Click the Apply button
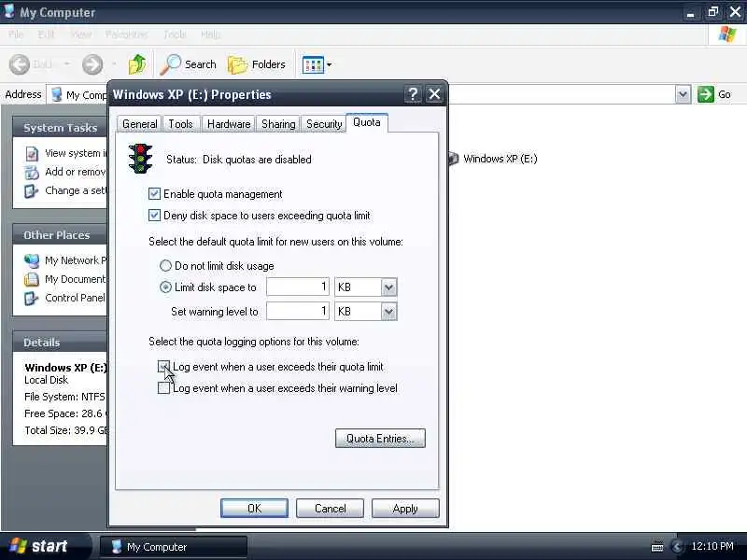The image size is (747, 560). coord(405,508)
